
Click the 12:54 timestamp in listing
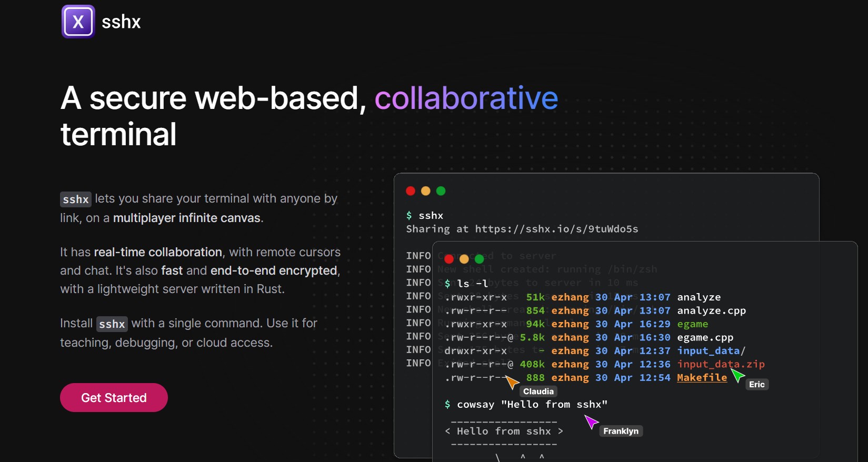pos(655,378)
